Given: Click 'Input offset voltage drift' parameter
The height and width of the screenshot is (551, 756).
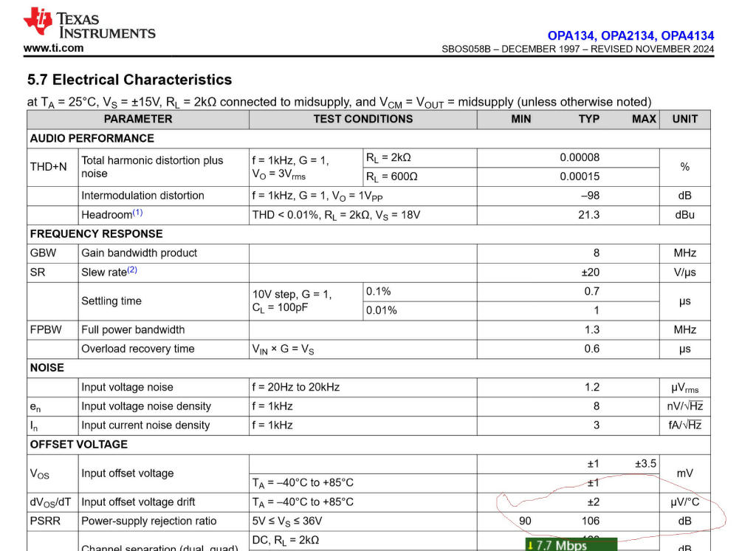Looking at the screenshot, I should tap(138, 502).
